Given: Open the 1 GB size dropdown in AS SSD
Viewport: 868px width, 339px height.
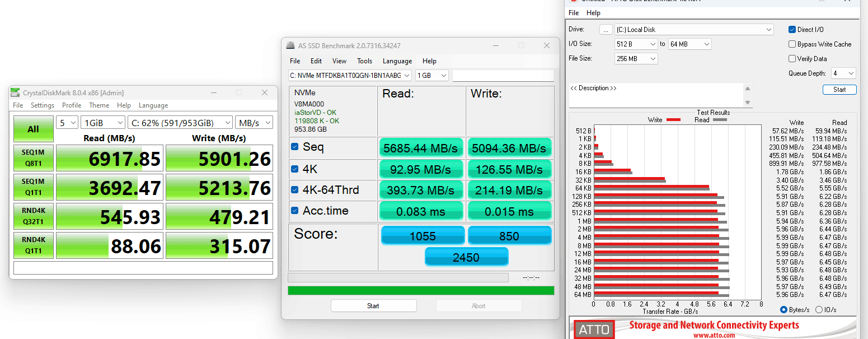Looking at the screenshot, I should (432, 76).
